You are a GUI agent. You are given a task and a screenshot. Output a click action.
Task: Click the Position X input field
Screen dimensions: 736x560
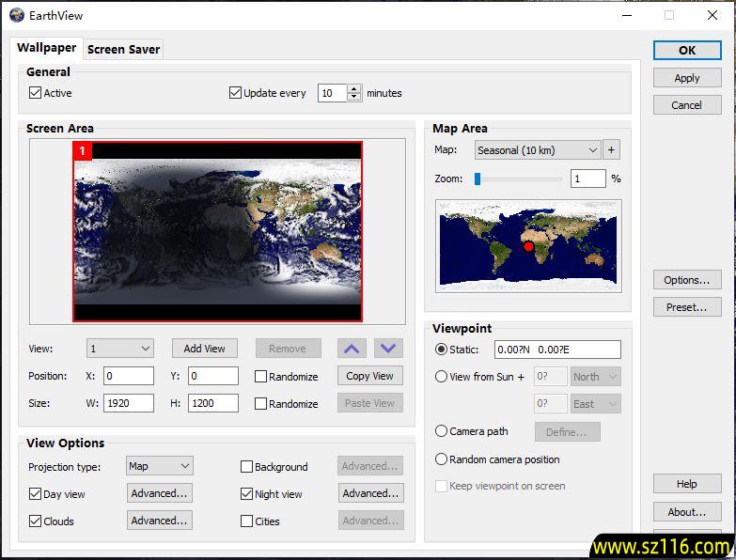(129, 376)
